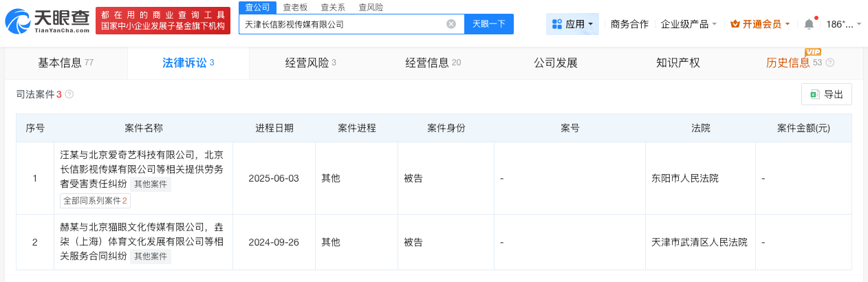Image resolution: width=868 pixels, height=282 pixels.
Task: Click the 全部同系列案件 tag
Action: [x=95, y=200]
